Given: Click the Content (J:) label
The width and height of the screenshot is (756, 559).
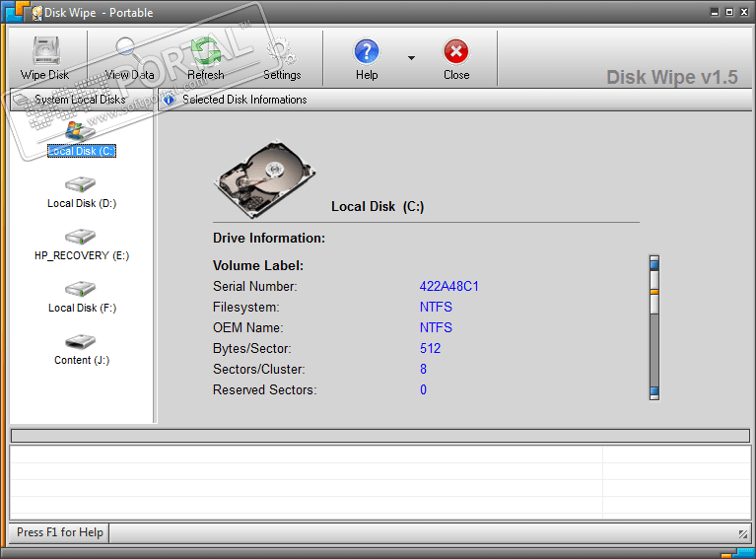Looking at the screenshot, I should coord(82,360).
